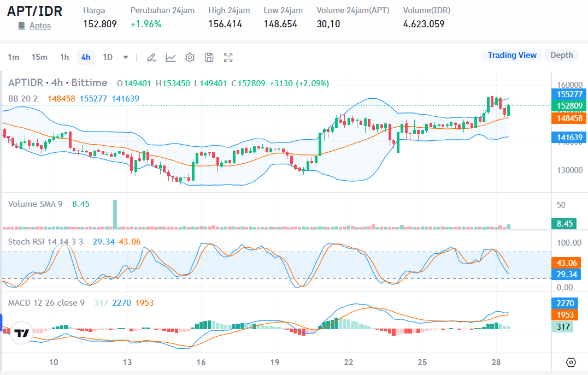Click the BB 20 2 indicator legend
Image resolution: width=588 pixels, height=375 pixels.
[23, 98]
